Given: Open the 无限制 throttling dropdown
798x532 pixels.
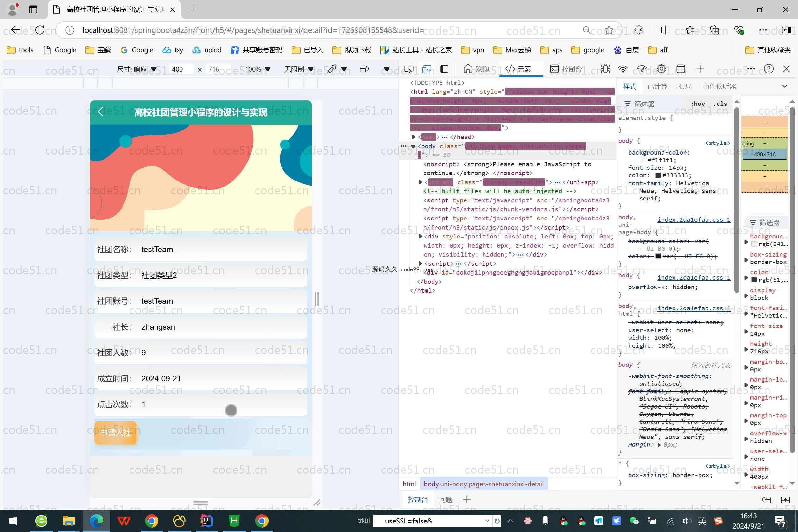Looking at the screenshot, I should tap(299, 69).
